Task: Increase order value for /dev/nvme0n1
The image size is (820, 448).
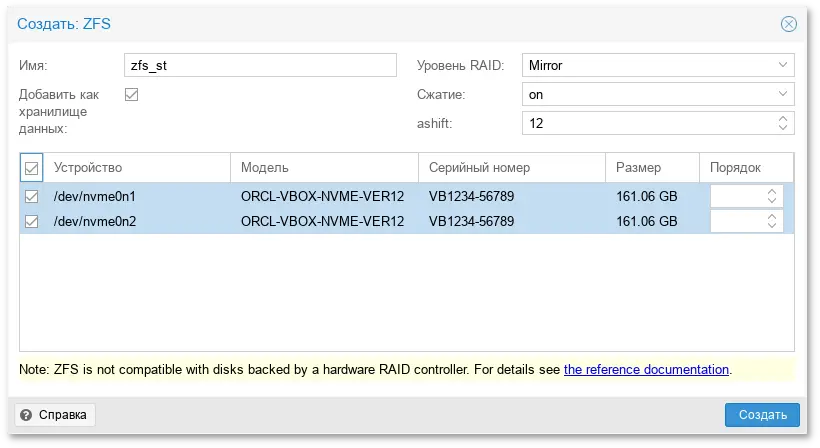Action: [x=771, y=191]
